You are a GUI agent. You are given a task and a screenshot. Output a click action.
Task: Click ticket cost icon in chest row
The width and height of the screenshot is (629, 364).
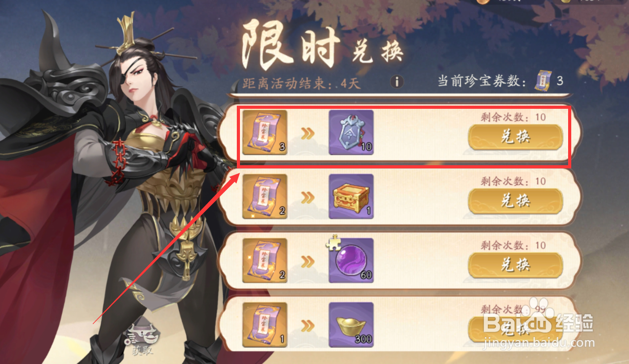coord(265,197)
